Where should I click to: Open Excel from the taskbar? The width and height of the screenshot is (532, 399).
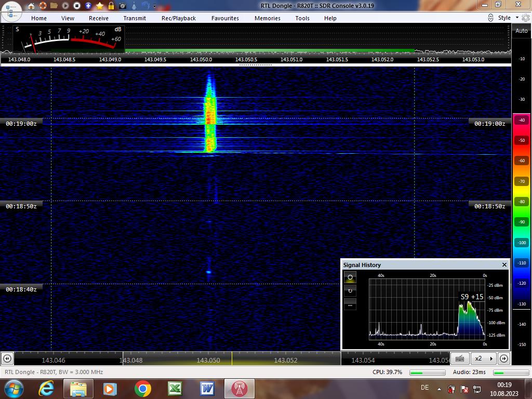(175, 389)
